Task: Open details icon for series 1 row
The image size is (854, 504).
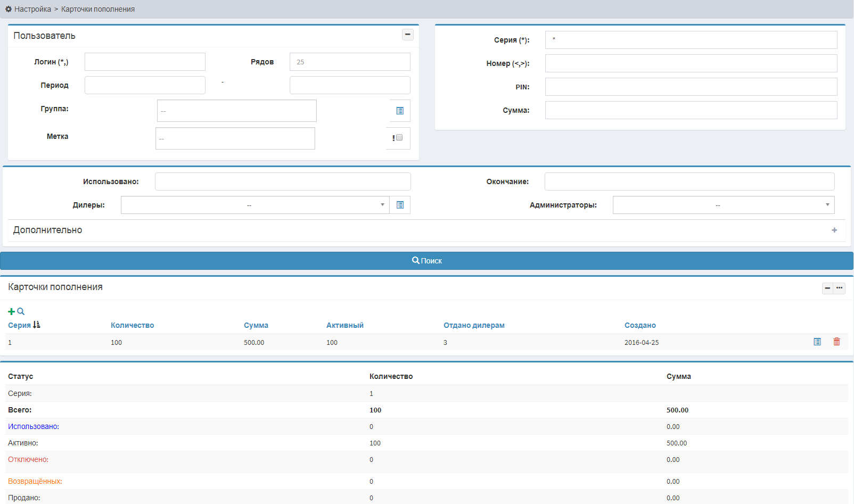Action: point(817,342)
